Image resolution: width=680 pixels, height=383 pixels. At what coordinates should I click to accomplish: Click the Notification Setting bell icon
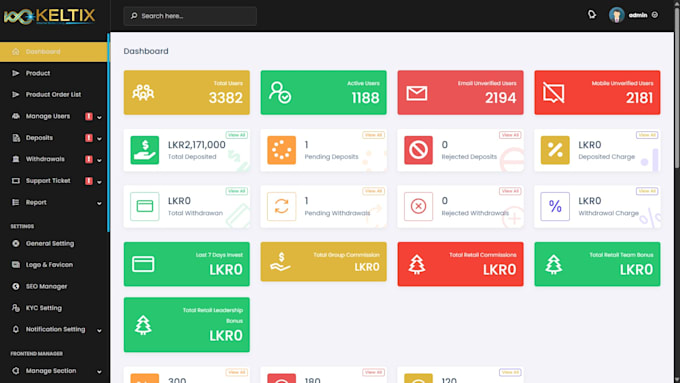pos(16,329)
